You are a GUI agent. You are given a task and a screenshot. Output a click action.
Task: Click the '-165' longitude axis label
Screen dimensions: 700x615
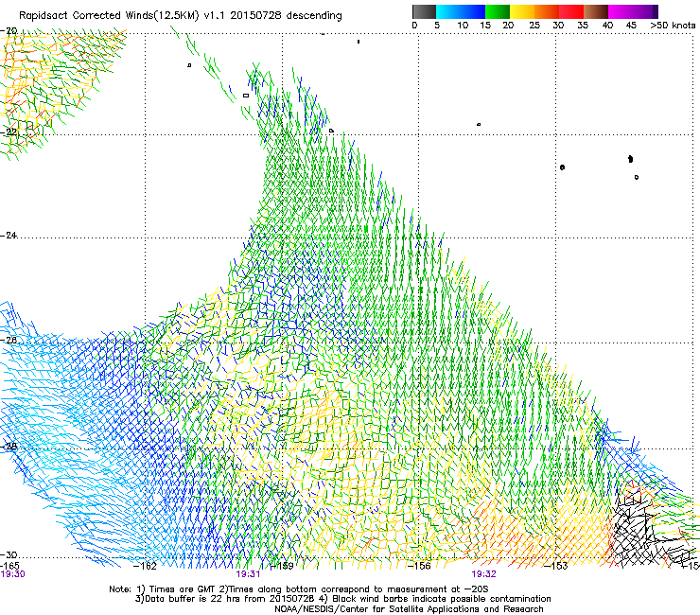pos(9,566)
